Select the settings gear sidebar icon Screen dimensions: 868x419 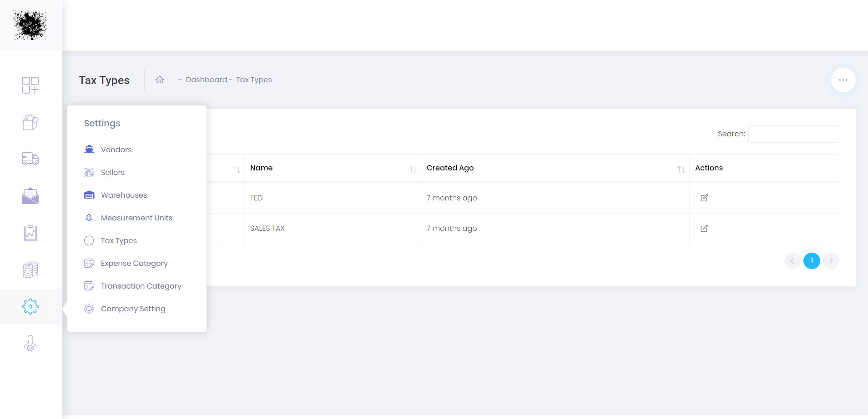point(30,306)
